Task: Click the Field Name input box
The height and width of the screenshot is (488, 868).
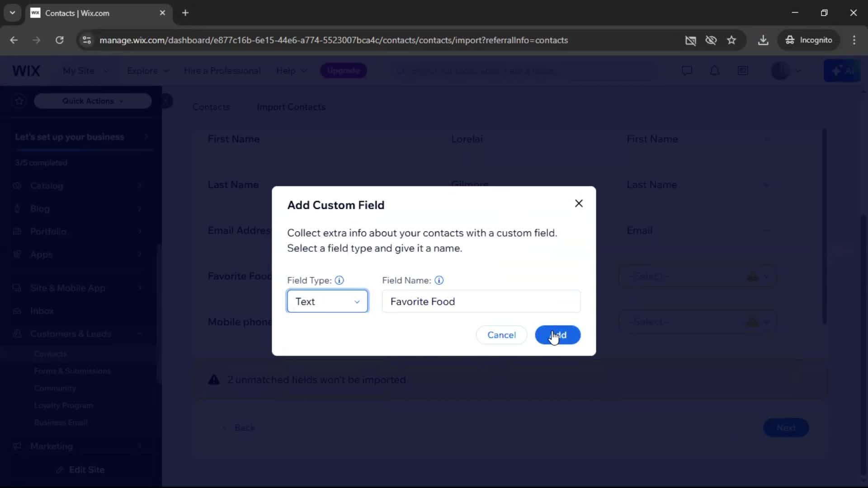Action: pyautogui.click(x=481, y=301)
